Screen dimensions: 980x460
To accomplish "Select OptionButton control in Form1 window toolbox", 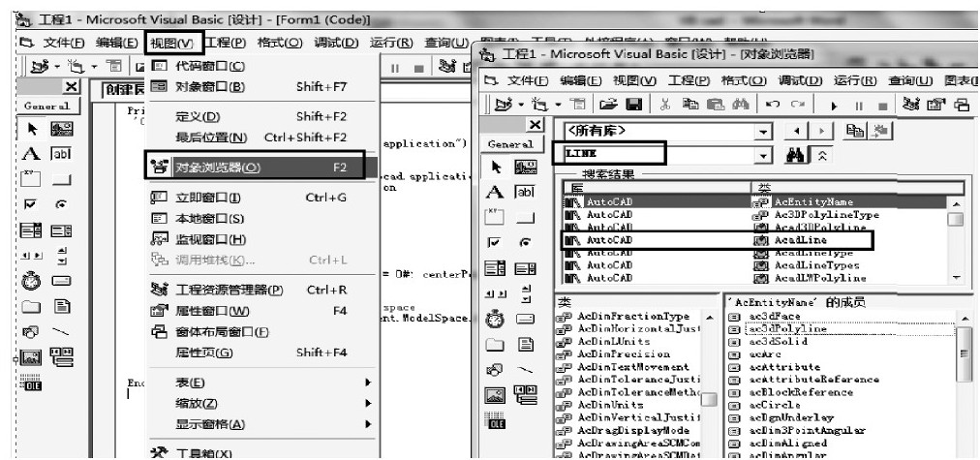I will (x=61, y=205).
